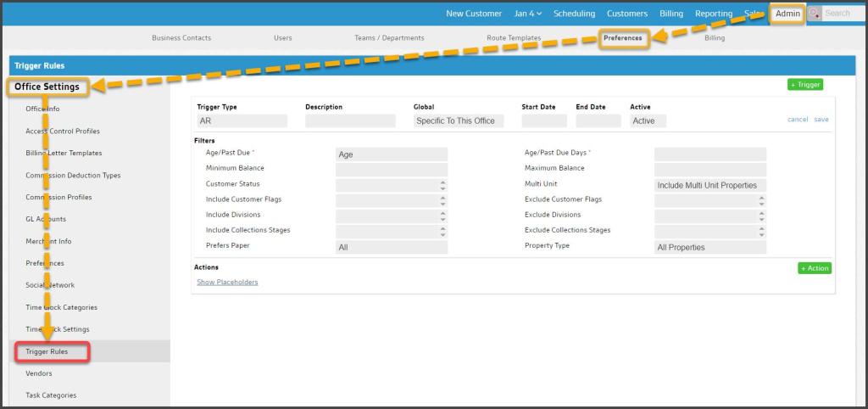
Task: Open the Active status dropdown
Action: click(x=648, y=121)
